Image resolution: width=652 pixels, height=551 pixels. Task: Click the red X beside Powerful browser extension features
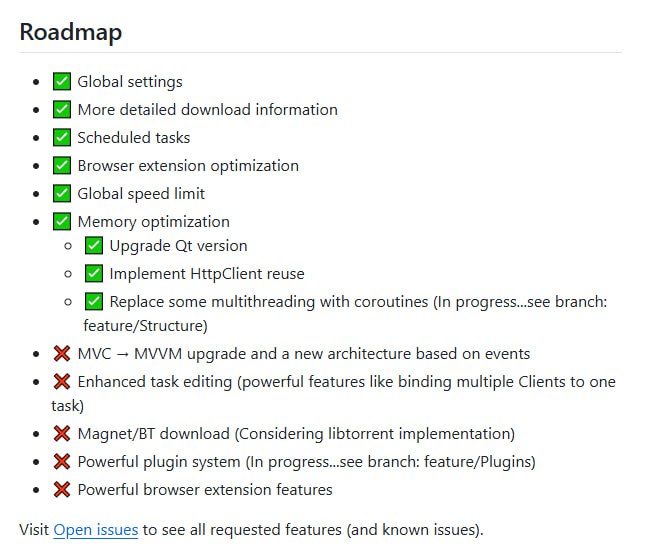coord(61,490)
